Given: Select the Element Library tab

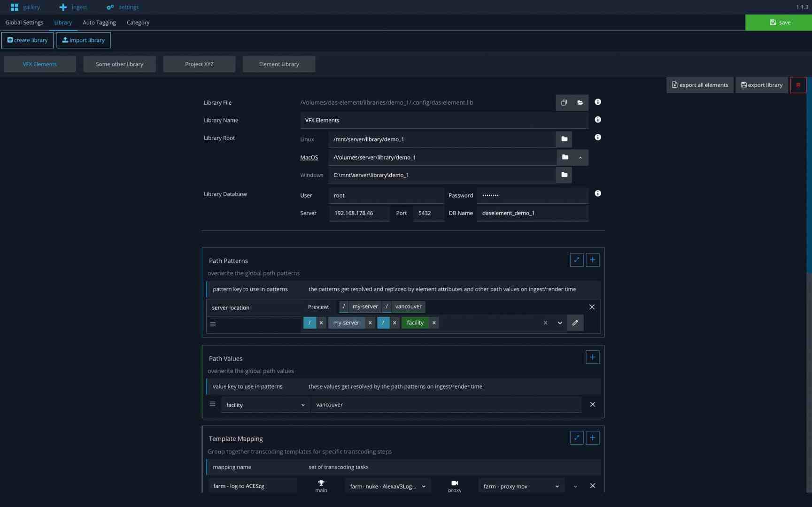Looking at the screenshot, I should tap(278, 64).
